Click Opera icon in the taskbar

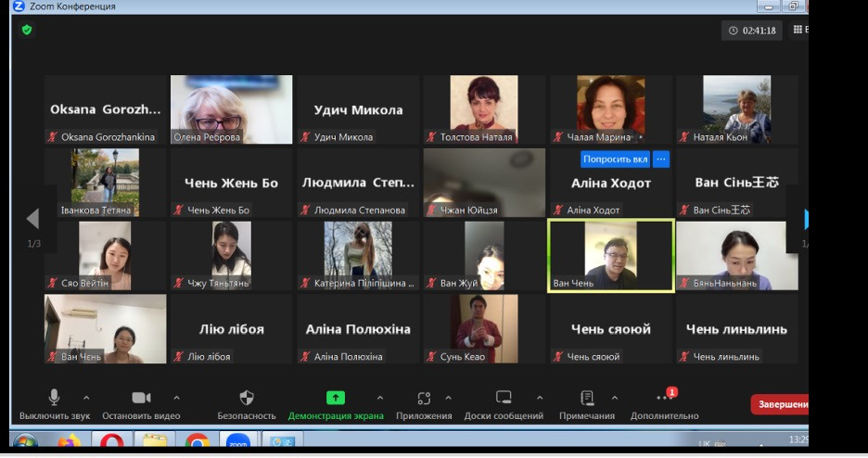pyautogui.click(x=111, y=442)
